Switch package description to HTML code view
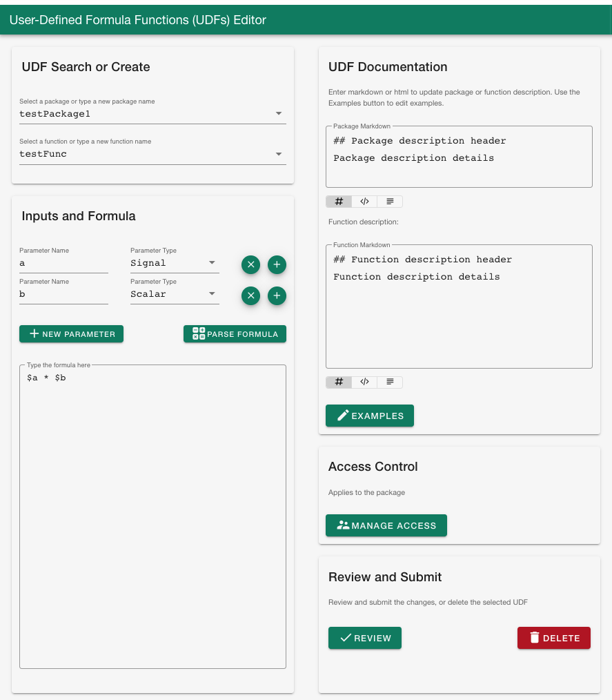 click(364, 202)
